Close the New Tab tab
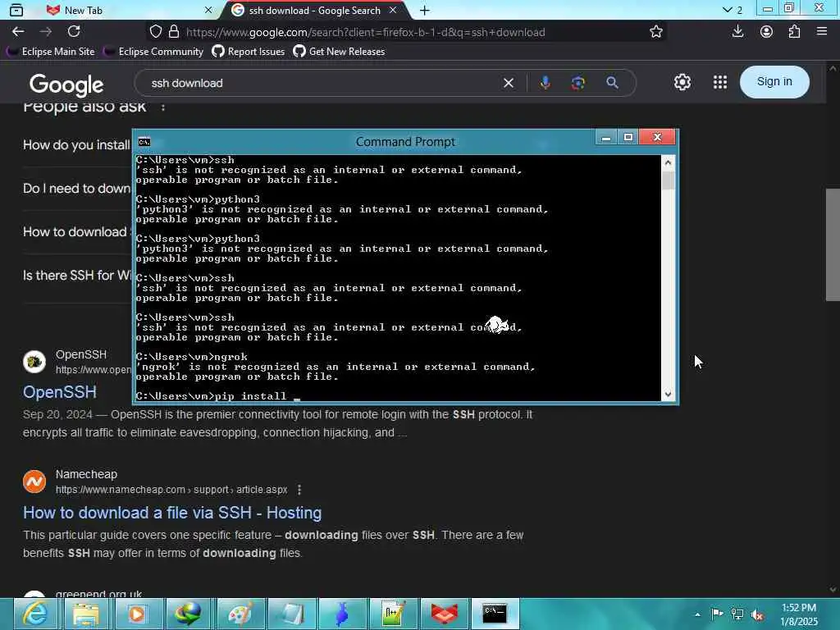 [208, 10]
